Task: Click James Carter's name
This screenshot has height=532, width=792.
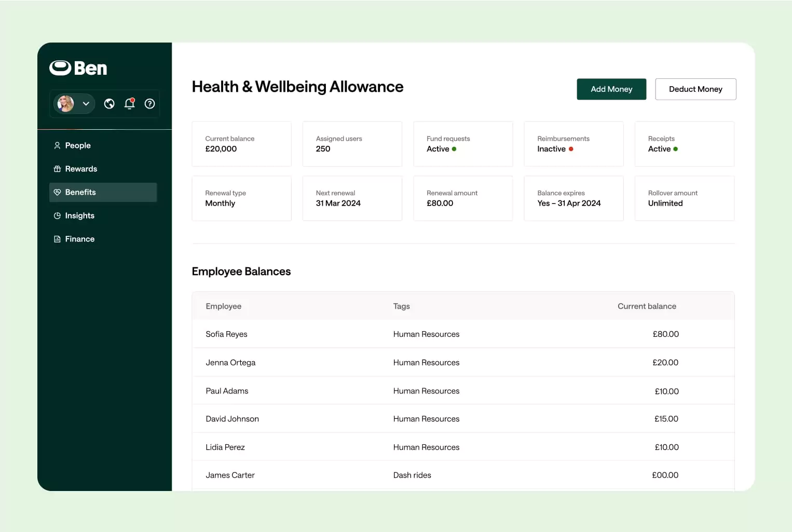Action: coord(230,475)
